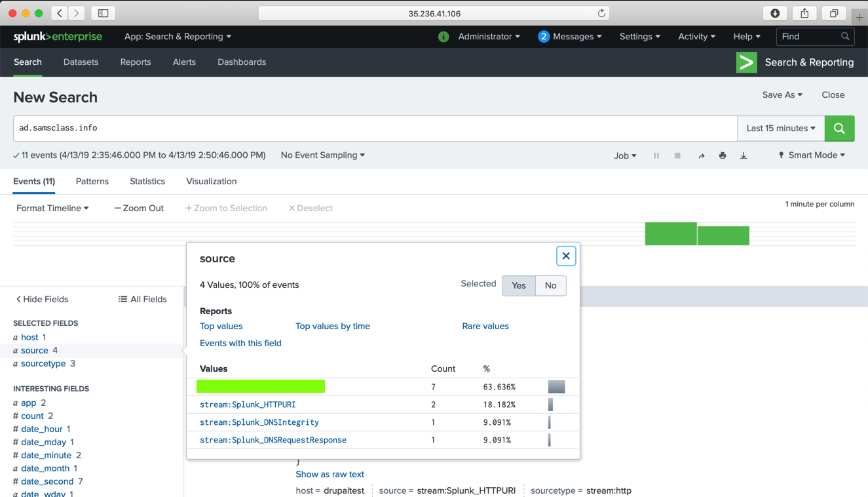Set Selected to No for source
Viewport: 868px width, 497px height.
pos(550,285)
